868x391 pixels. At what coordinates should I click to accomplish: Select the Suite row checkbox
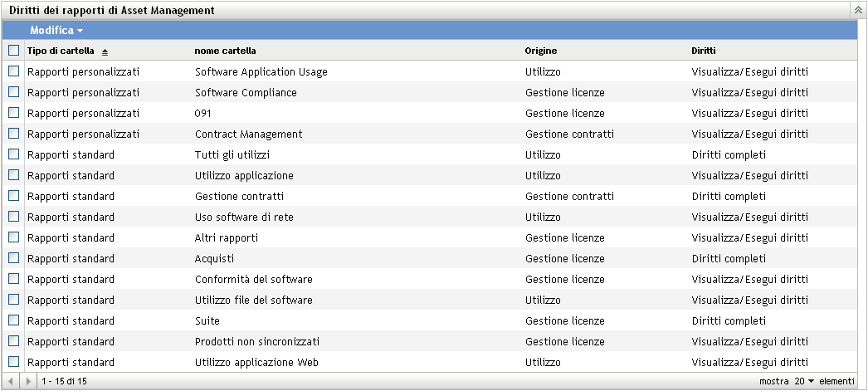13,320
